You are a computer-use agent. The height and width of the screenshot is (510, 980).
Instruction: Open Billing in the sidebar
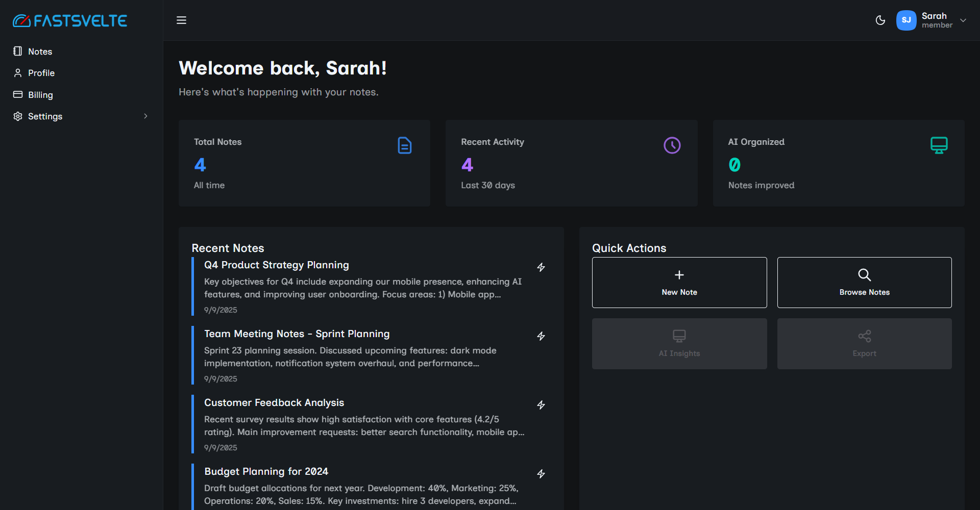coord(40,95)
